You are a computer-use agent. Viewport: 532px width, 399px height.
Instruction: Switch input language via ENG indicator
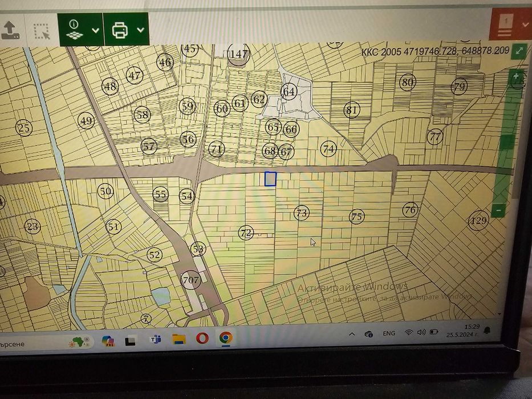[389, 333]
